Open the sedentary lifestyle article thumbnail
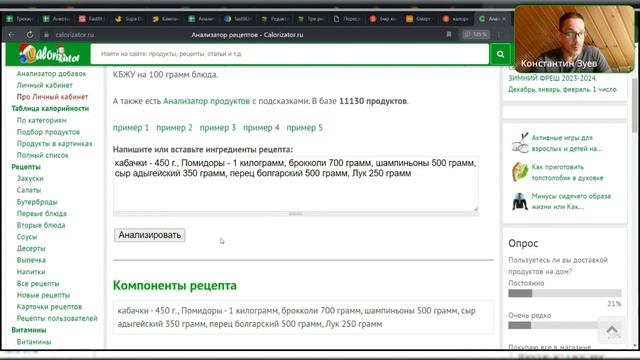 click(x=520, y=201)
